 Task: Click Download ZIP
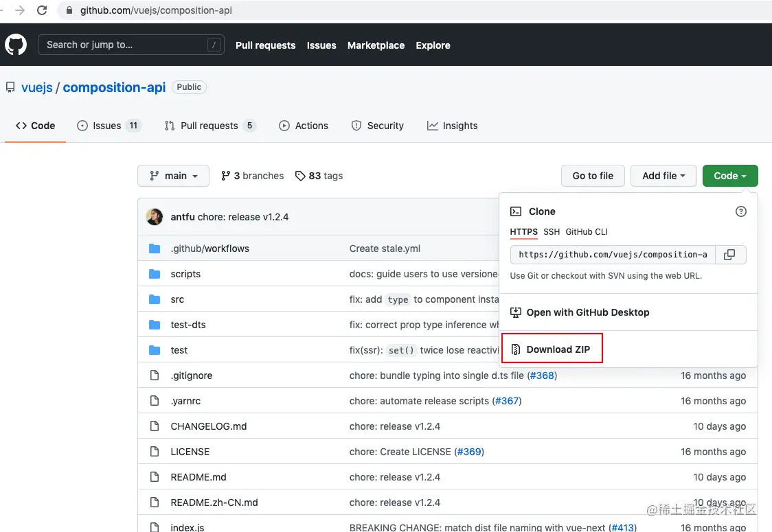click(x=552, y=349)
